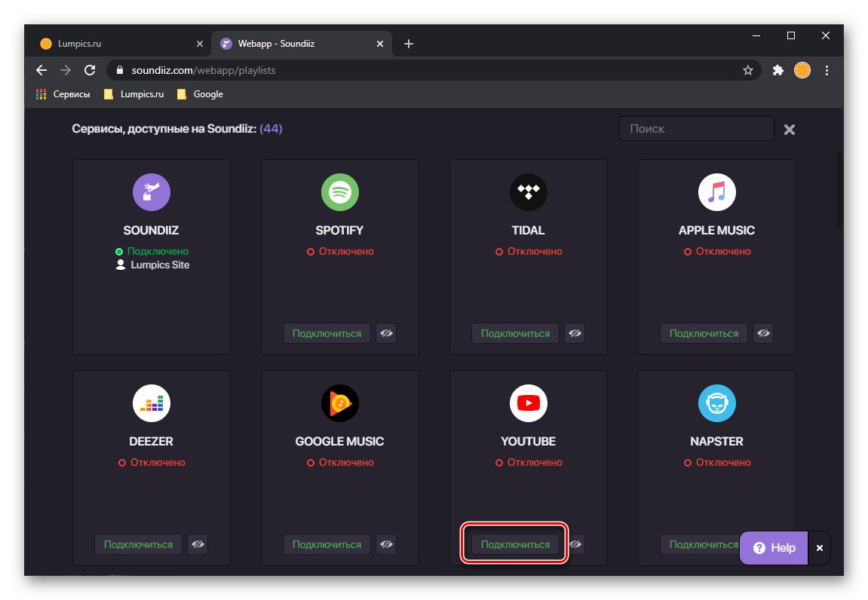Click the Apple Music logo icon
This screenshot has width=868, height=600.
(717, 192)
